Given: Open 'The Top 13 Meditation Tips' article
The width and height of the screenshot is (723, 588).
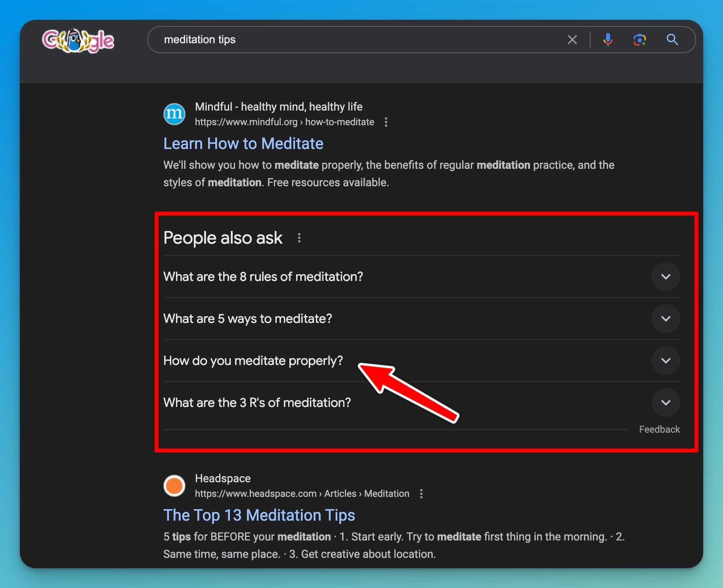Looking at the screenshot, I should click(x=259, y=515).
